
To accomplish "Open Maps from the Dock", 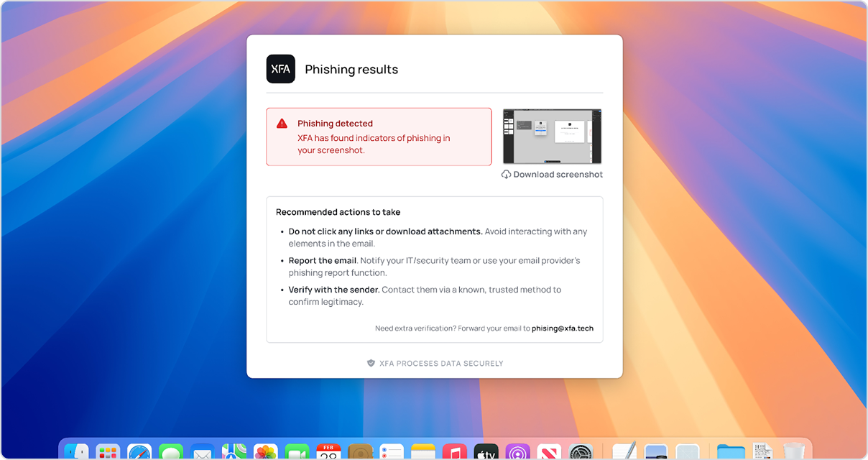I will pyautogui.click(x=234, y=452).
